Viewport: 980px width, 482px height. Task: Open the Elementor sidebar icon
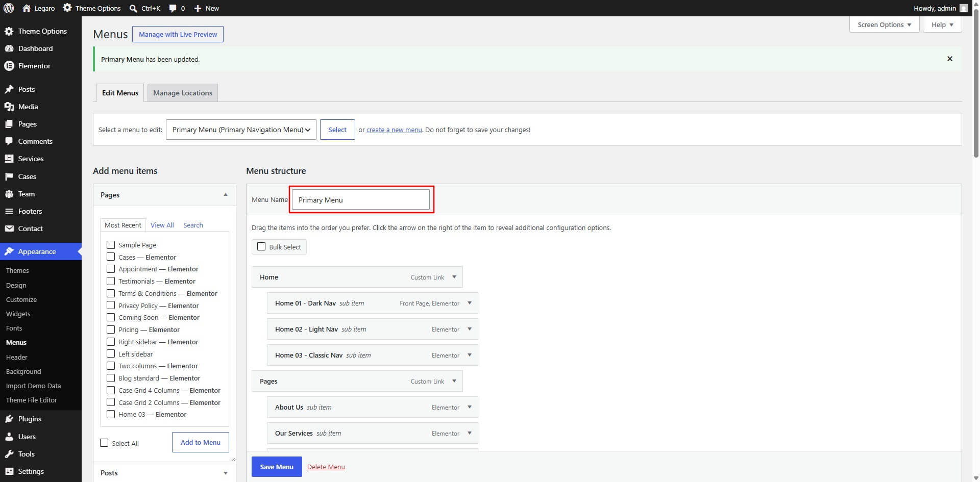click(x=9, y=66)
